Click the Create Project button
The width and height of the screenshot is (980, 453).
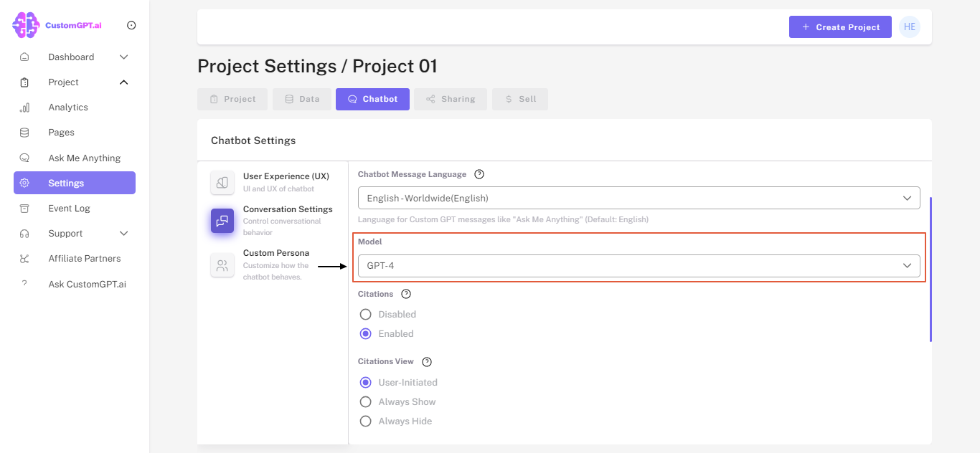[840, 27]
